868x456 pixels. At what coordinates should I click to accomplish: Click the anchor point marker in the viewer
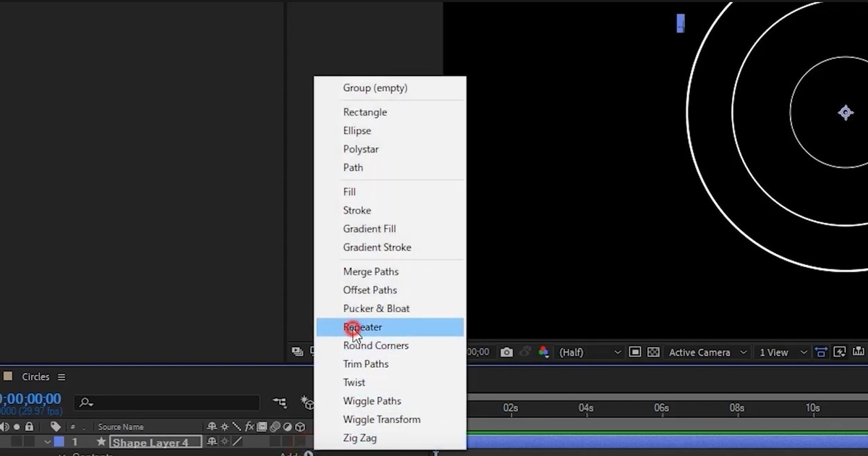pos(846,112)
